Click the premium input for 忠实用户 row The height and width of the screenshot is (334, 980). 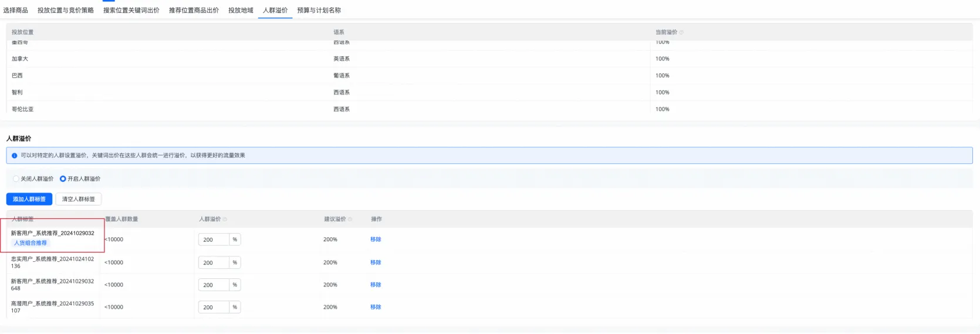click(214, 263)
